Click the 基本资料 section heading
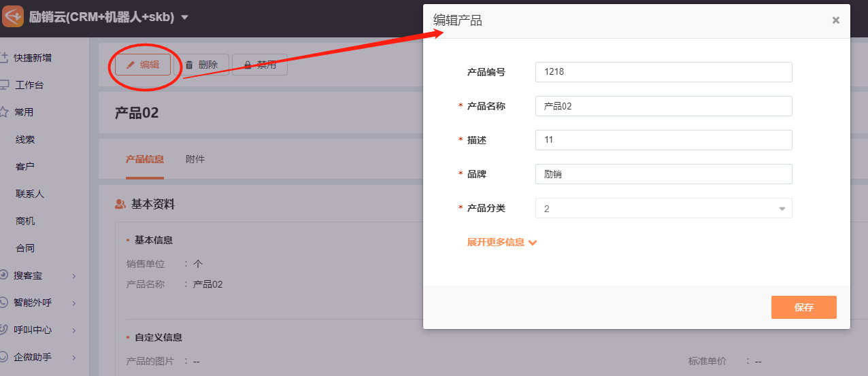The image size is (868, 376). click(153, 203)
